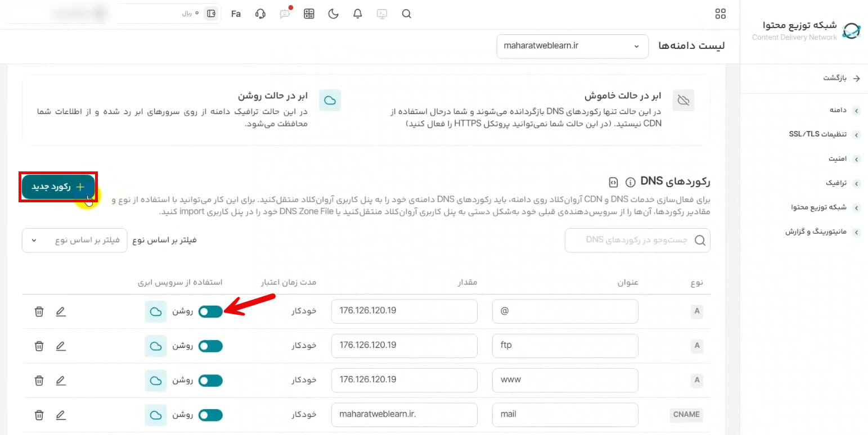Click cloud icon in @ record row

tap(156, 311)
